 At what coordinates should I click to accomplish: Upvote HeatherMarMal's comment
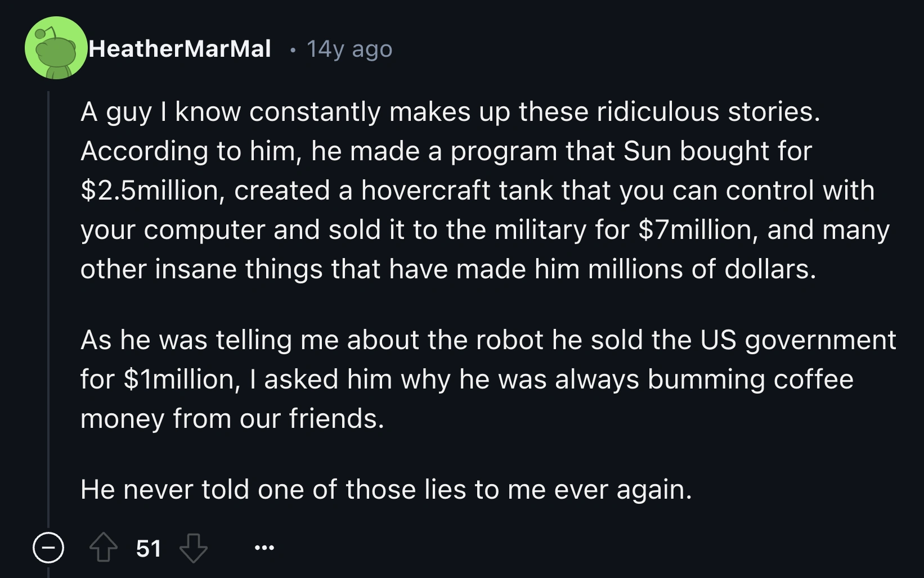104,548
